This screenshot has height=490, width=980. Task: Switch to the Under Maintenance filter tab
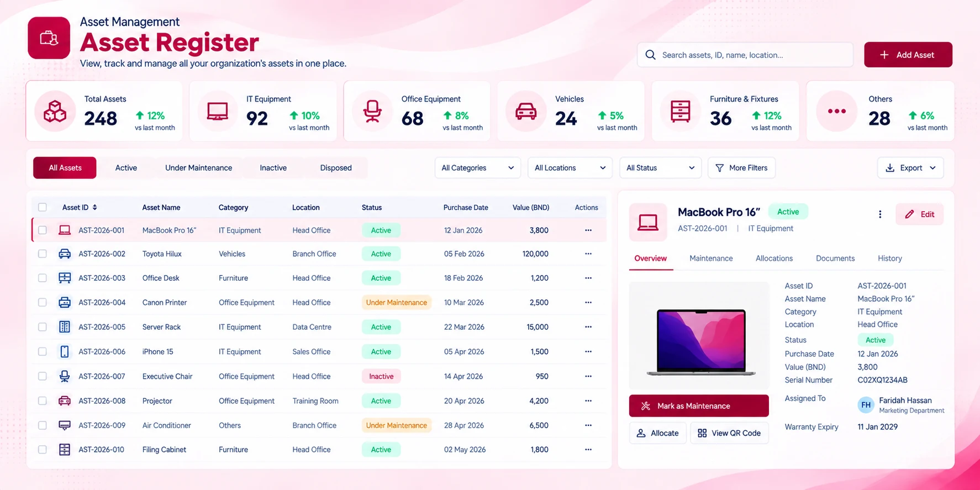(198, 168)
